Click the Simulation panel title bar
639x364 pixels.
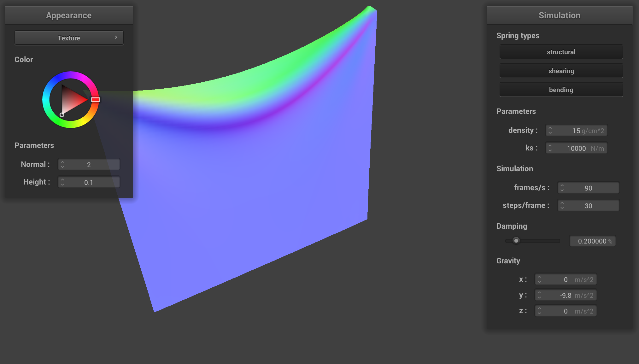coord(560,15)
